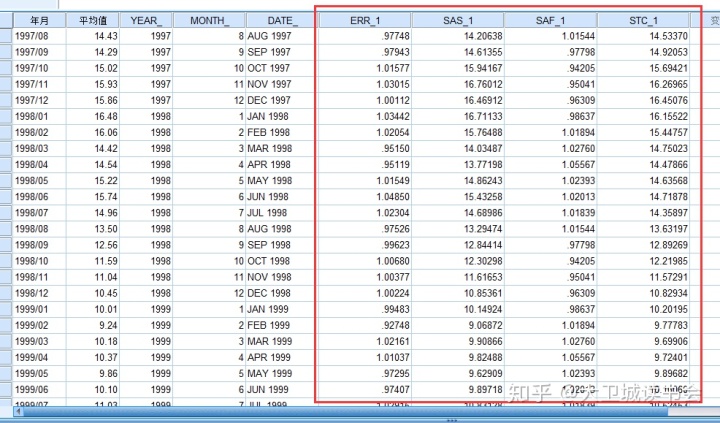Click the DATE_ cell APR 1998

[282, 165]
